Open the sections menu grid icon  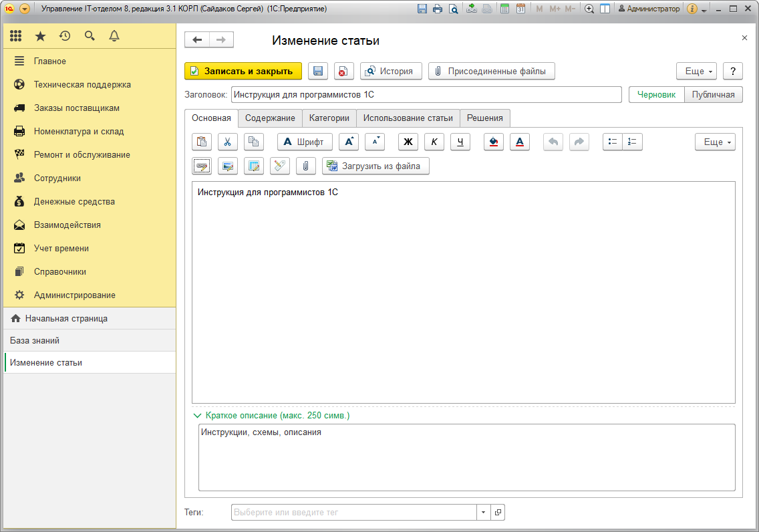coord(15,36)
